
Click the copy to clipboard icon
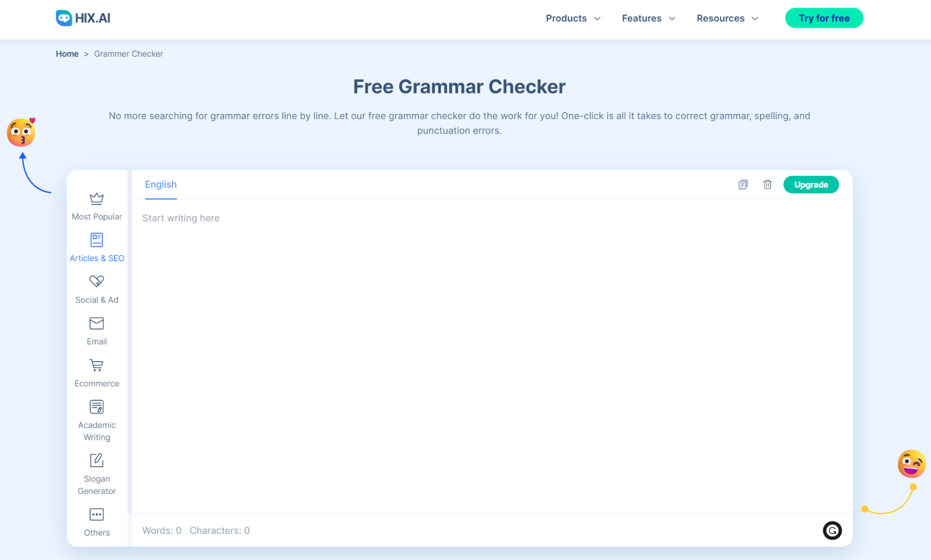[742, 185]
